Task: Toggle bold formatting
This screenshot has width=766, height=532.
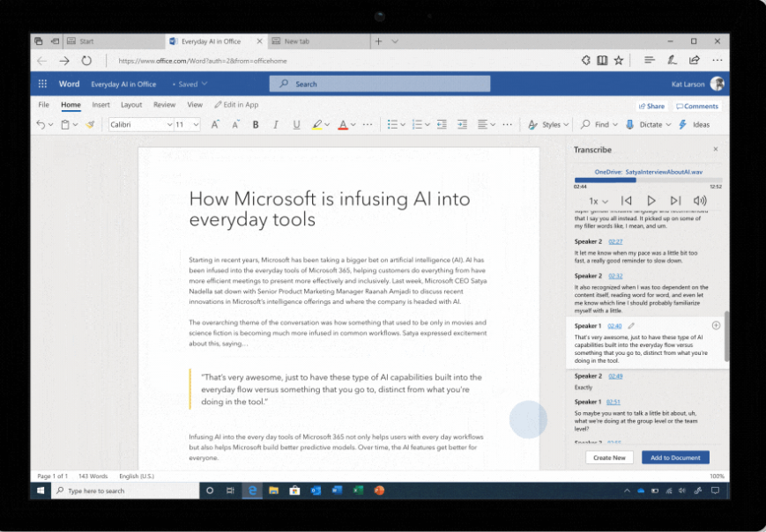Action: click(x=256, y=124)
